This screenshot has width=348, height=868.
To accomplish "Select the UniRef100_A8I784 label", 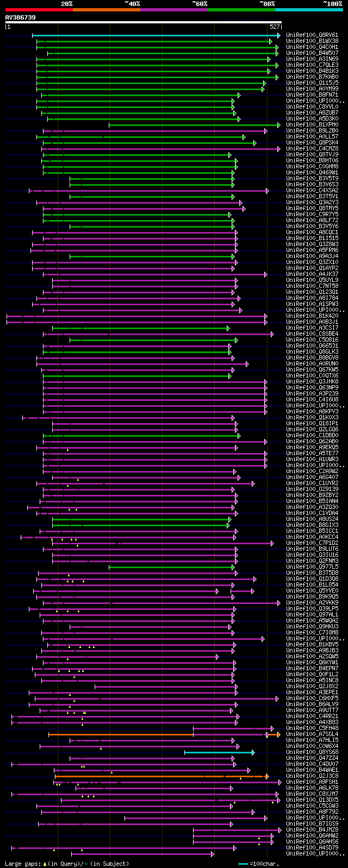I will point(312,298).
